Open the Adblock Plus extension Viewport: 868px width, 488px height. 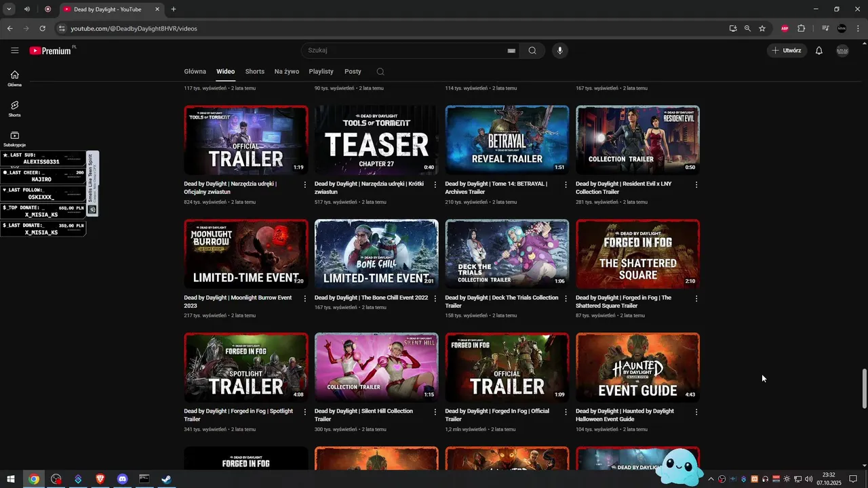[x=785, y=28]
